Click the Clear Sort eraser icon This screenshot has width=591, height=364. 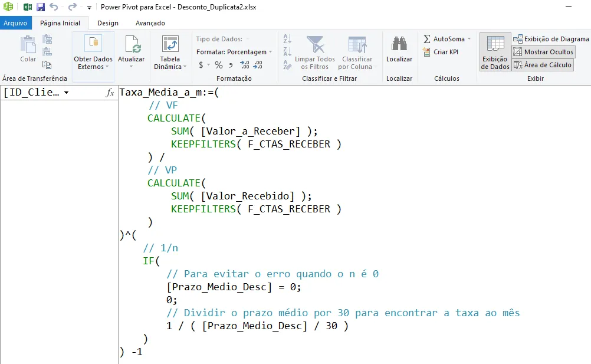[x=287, y=65]
